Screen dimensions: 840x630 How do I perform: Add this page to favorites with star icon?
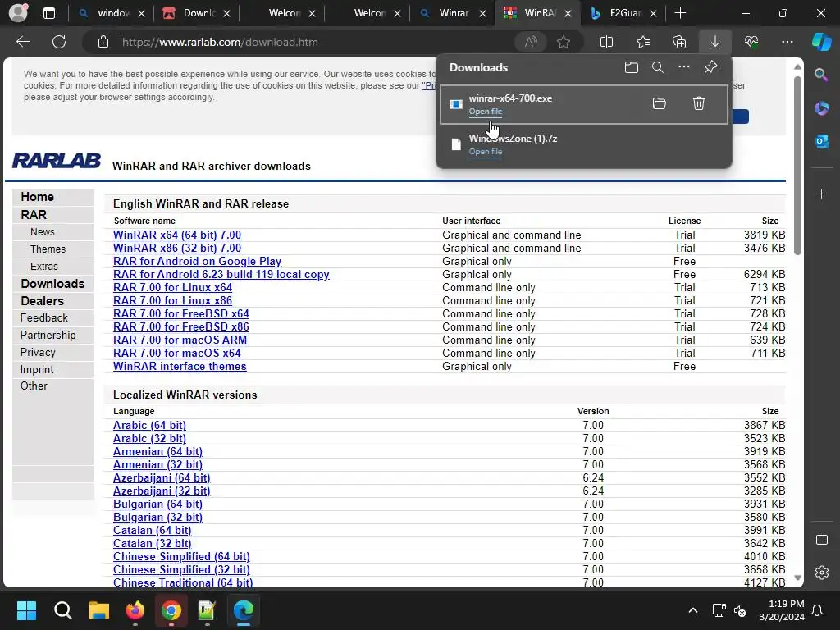click(x=563, y=42)
